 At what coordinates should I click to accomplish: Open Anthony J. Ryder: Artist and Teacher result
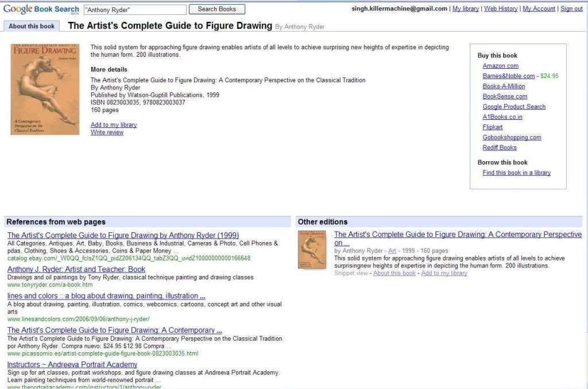click(x=76, y=269)
